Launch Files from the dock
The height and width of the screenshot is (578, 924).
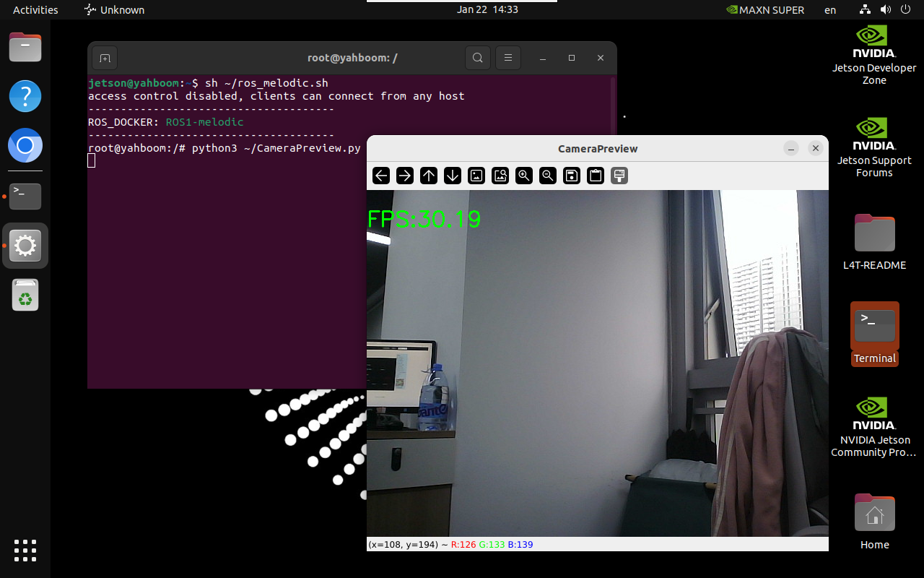pyautogui.click(x=25, y=48)
